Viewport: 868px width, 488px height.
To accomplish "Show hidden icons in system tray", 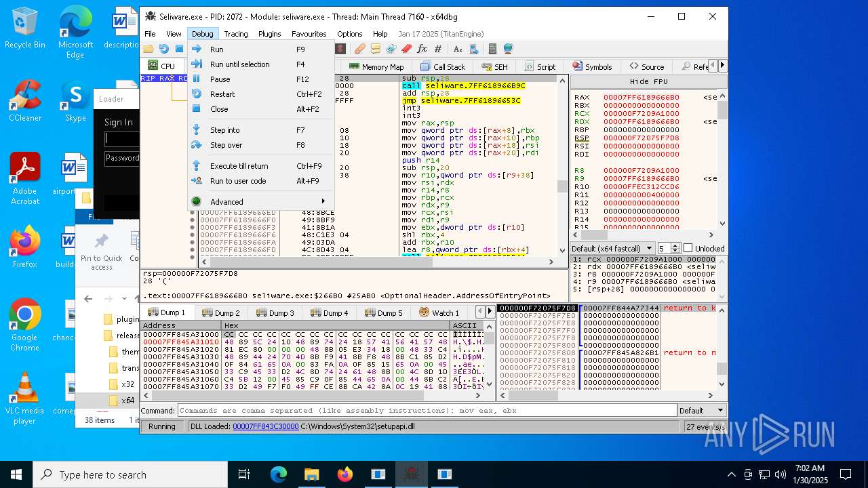I will point(731,474).
